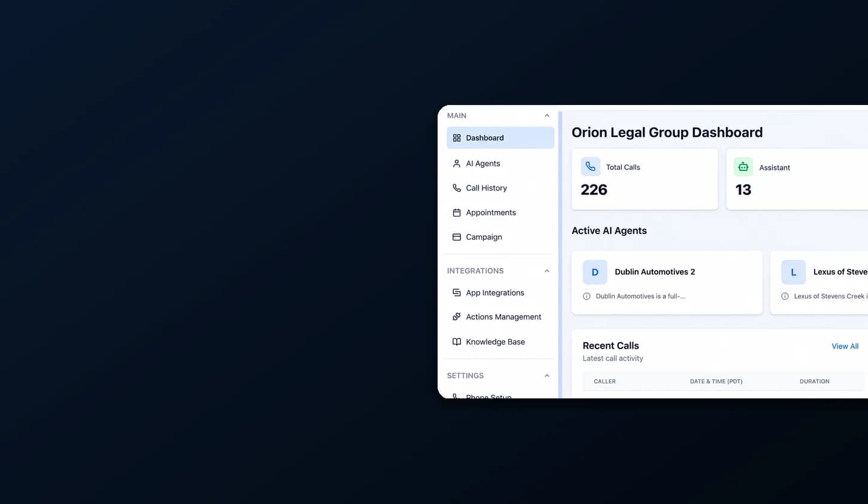
Task: Click the info icon beside Dublin Automotives description
Action: [x=586, y=296]
